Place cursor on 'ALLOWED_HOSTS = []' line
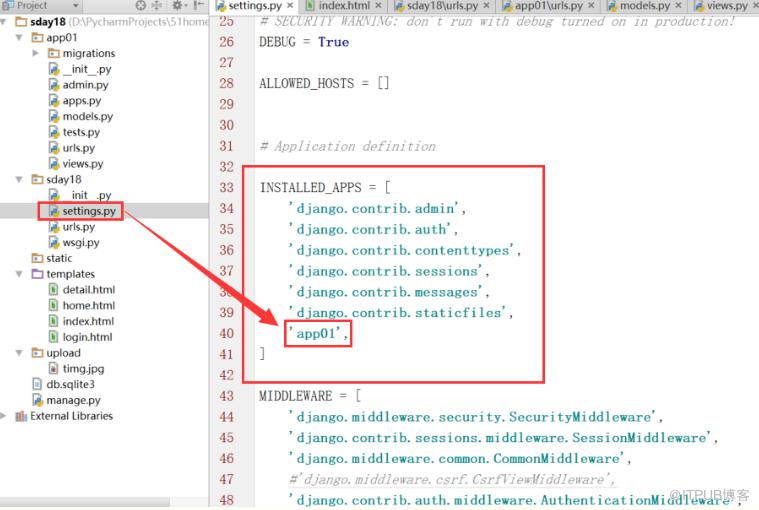Screen dimensions: 759x510 tap(324, 83)
